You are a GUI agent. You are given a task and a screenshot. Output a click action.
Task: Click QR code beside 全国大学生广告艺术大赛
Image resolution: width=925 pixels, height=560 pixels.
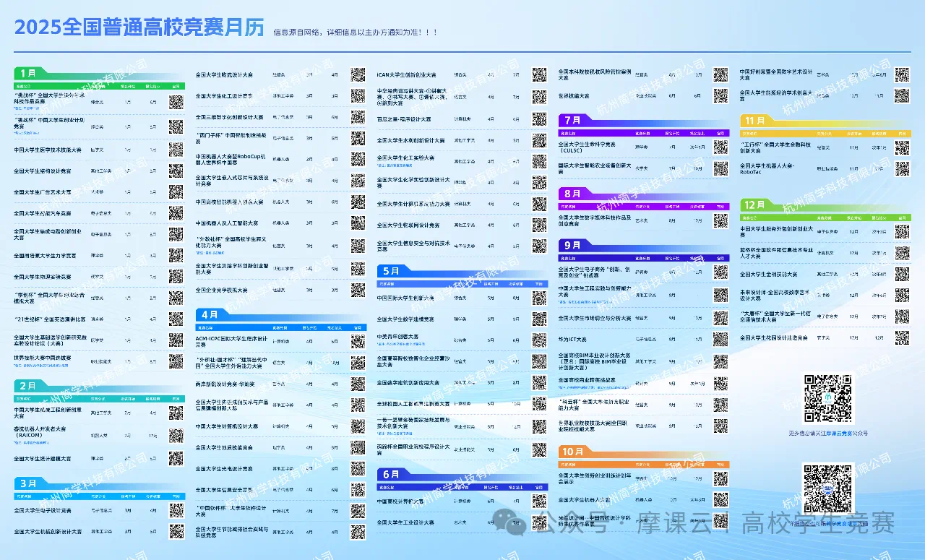pos(176,192)
